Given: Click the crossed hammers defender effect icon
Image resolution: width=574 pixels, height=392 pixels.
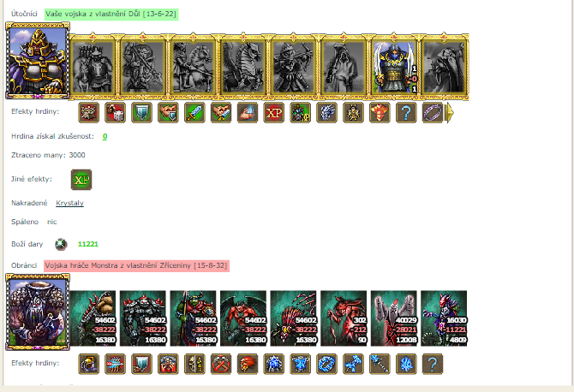Looking at the screenshot, I should coord(221,364).
